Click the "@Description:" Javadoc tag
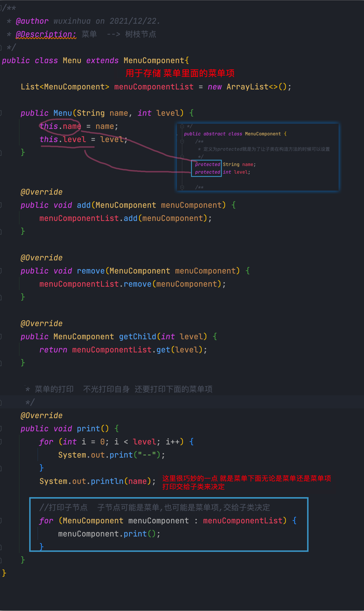Viewport: 364px width, 611px height. [x=46, y=34]
